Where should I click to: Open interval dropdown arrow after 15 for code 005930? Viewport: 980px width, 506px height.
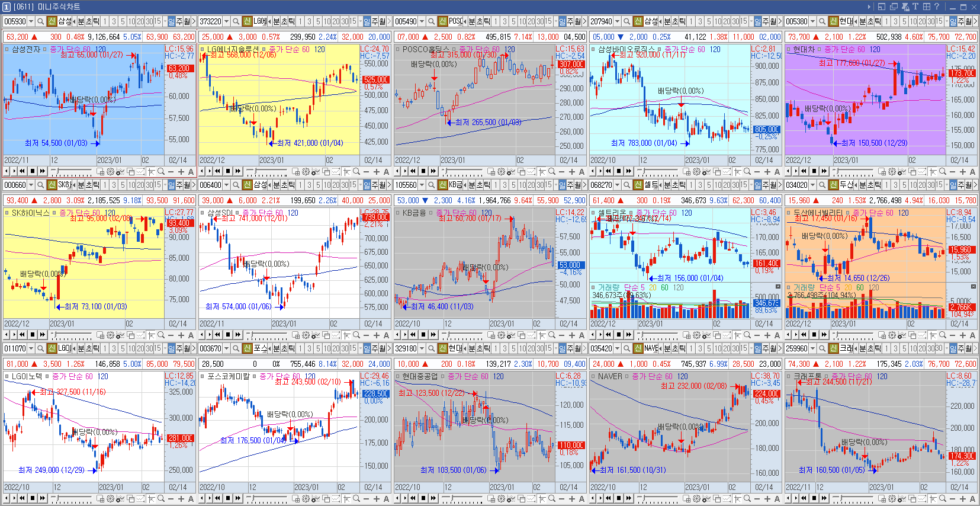(x=165, y=21)
